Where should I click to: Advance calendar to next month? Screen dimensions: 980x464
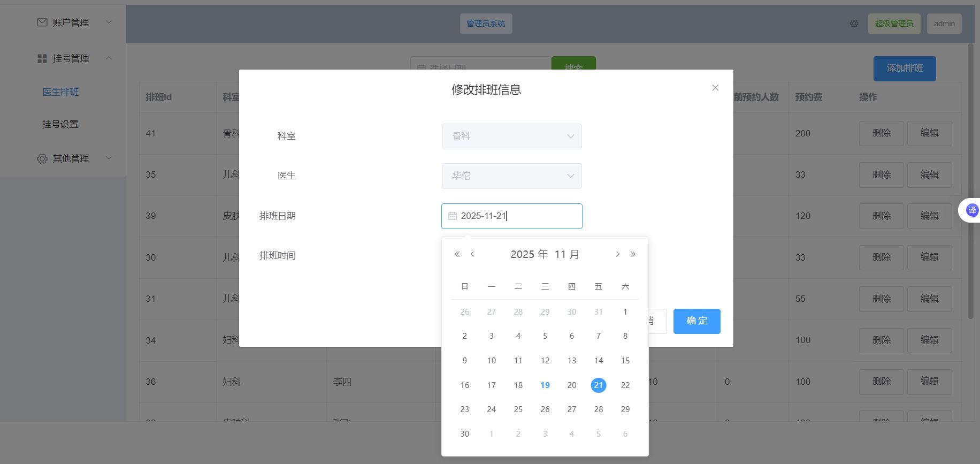coord(617,254)
